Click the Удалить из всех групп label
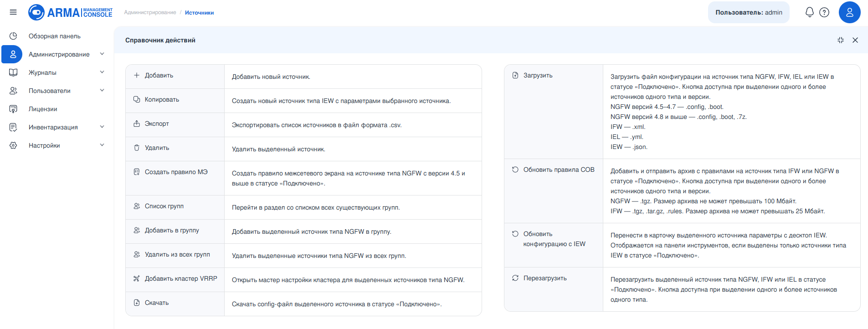The image size is (868, 329). pos(177,254)
